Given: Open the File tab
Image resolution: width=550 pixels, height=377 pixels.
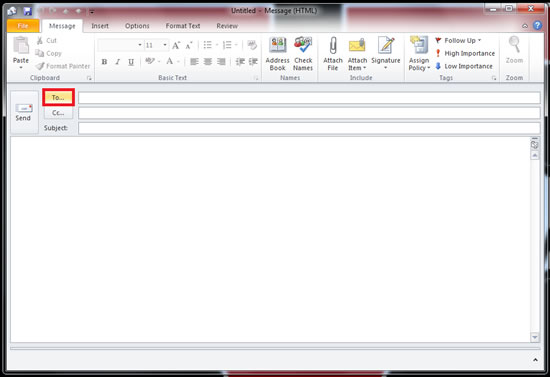Looking at the screenshot, I should [x=23, y=26].
